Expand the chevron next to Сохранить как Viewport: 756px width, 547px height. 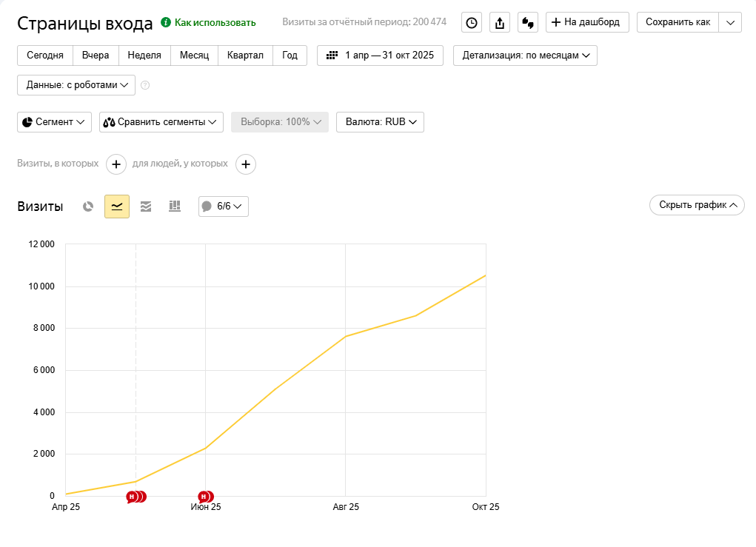(x=730, y=22)
